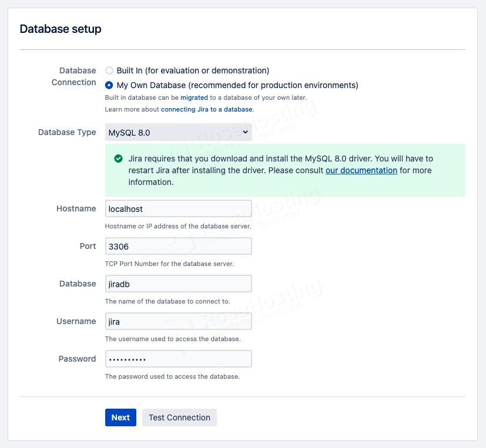The image size is (486, 448).
Task: Click the masked Password input field
Action: click(x=179, y=359)
